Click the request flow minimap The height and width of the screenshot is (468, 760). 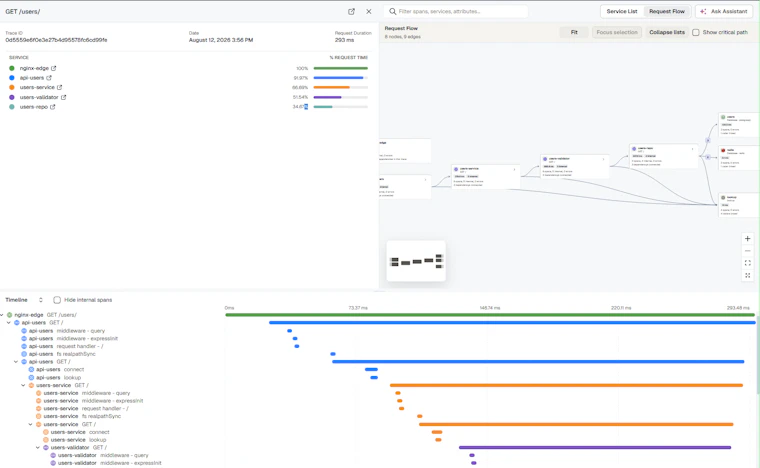tap(416, 261)
